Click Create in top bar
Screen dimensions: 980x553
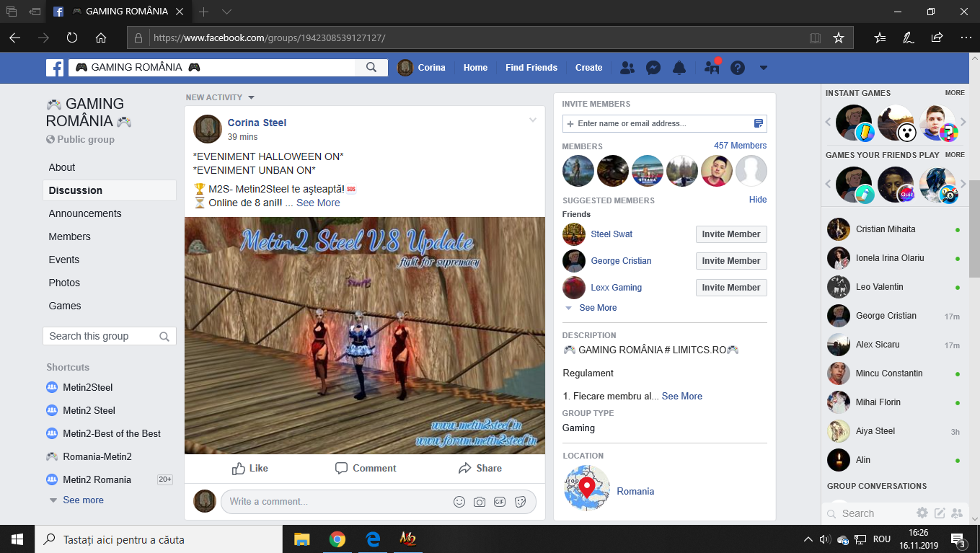(x=588, y=68)
